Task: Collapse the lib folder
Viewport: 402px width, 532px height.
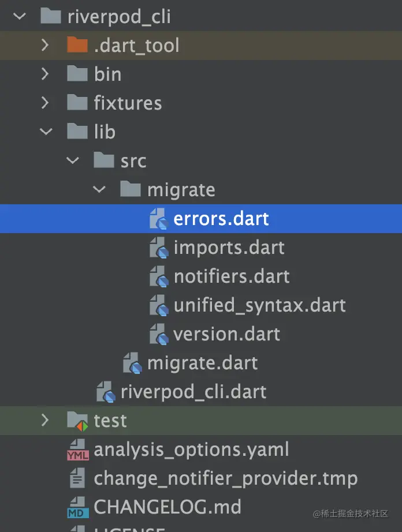Action: [x=46, y=132]
